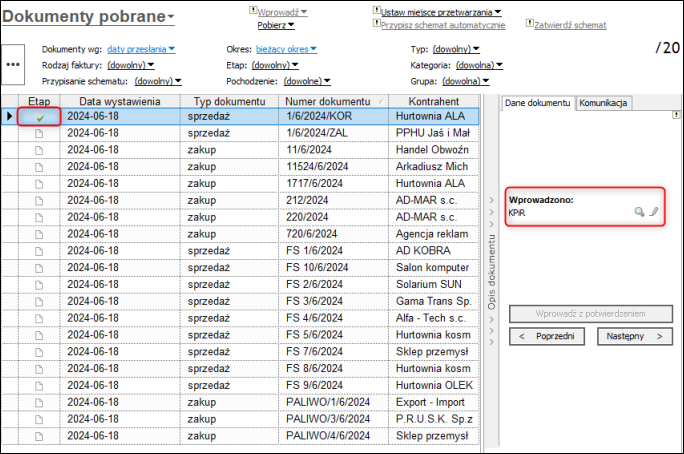
Task: Click the document icon in row FS 9/6/2024
Action: tap(39, 386)
